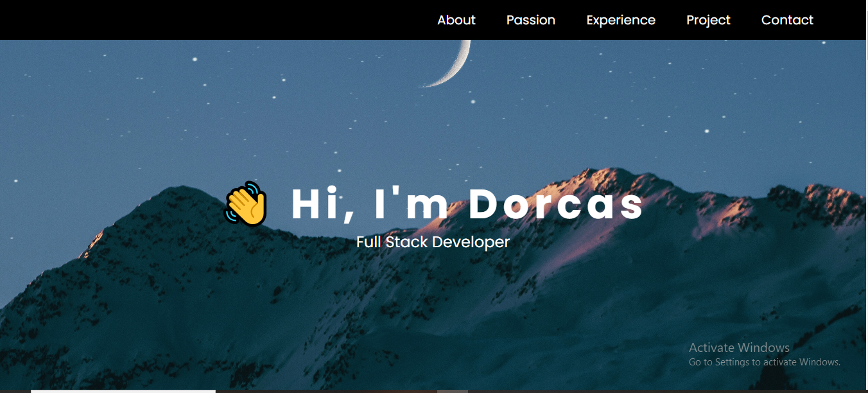Click the waving hand emoji
The image size is (868, 393).
tap(245, 204)
